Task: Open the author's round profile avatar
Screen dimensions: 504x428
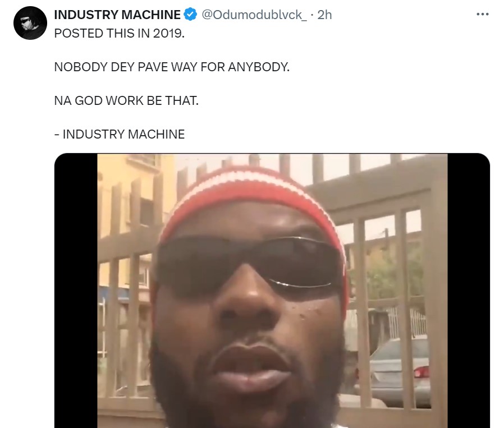Action: pyautogui.click(x=30, y=23)
